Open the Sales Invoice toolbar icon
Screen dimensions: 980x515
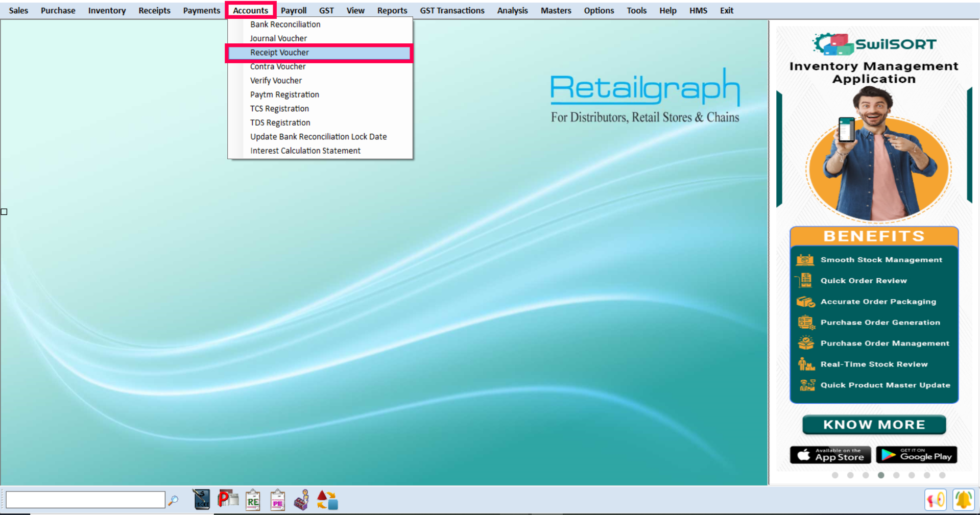click(201, 500)
